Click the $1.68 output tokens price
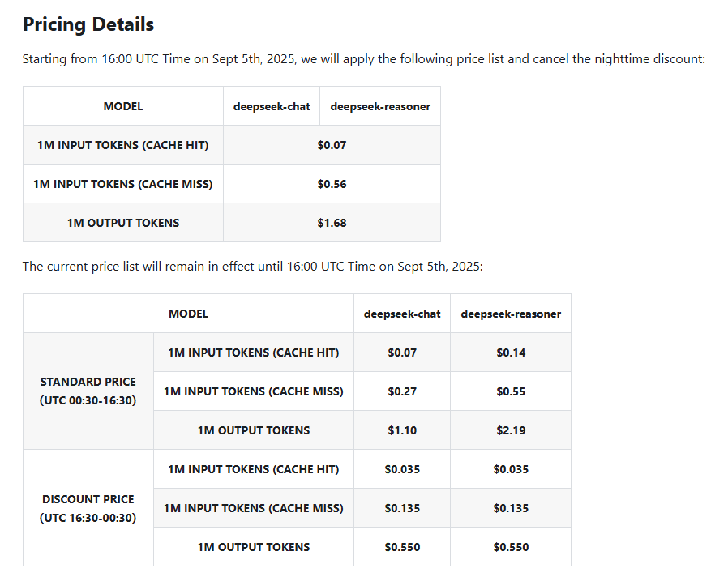 coord(332,223)
